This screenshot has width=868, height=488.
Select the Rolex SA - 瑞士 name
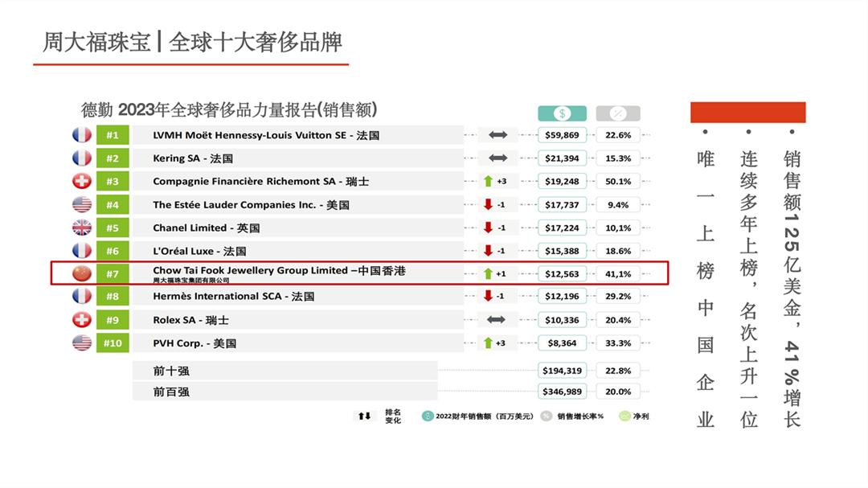pos(190,320)
